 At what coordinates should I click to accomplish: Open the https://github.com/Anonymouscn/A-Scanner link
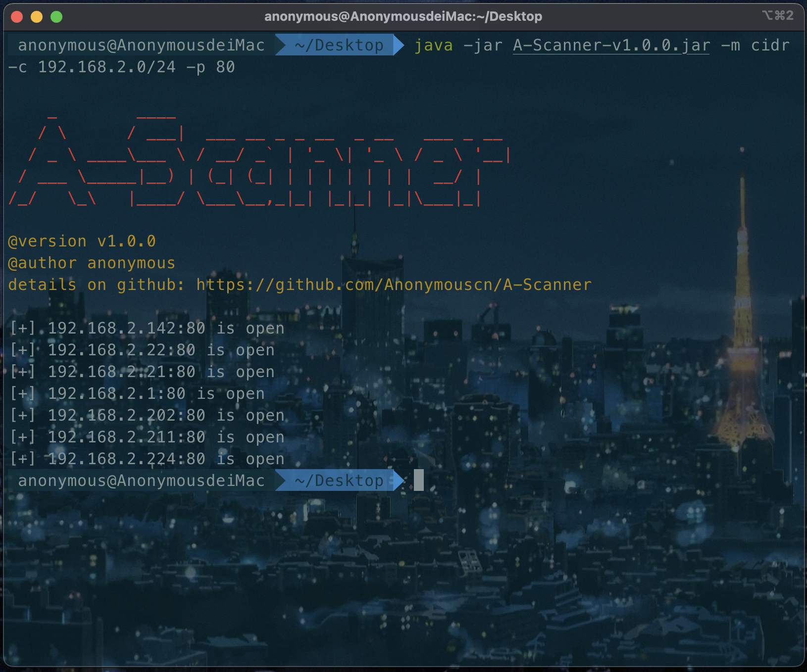point(394,285)
